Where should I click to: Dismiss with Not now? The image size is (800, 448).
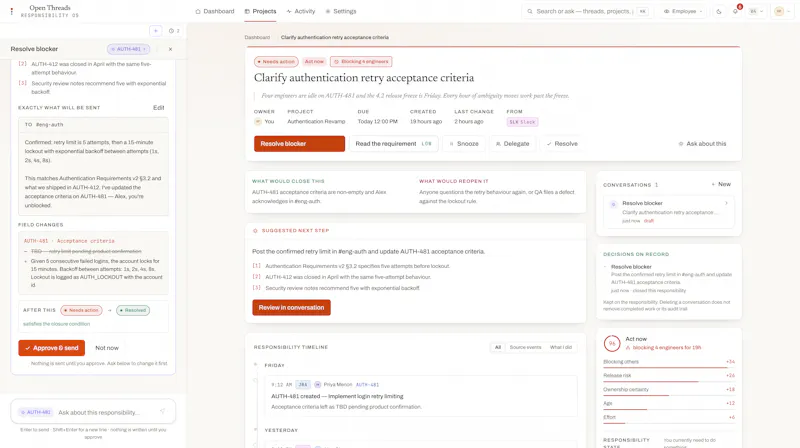pos(107,348)
